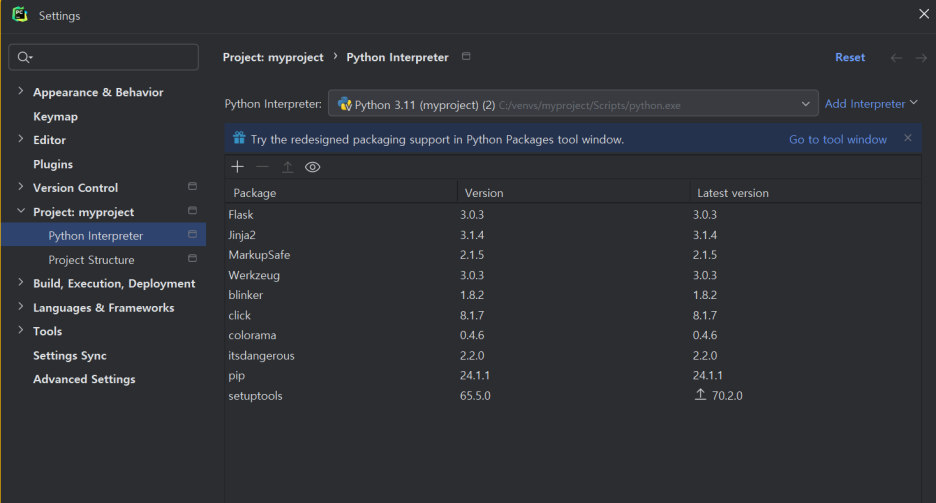
Task: Open the Add Interpreter dropdown
Action: (871, 104)
